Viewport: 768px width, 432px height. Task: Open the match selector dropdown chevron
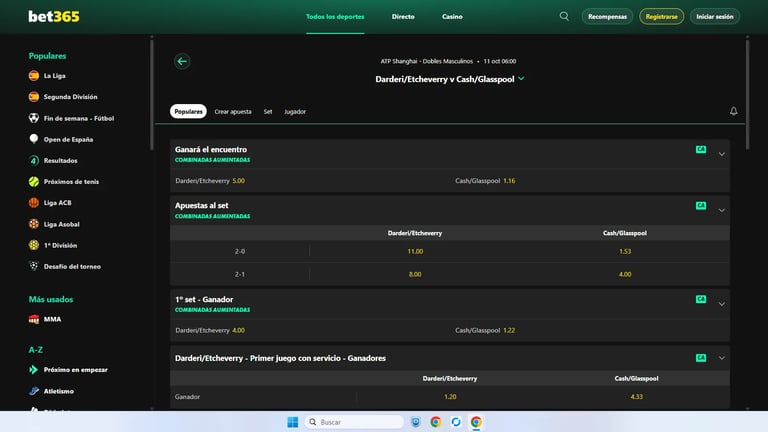521,78
